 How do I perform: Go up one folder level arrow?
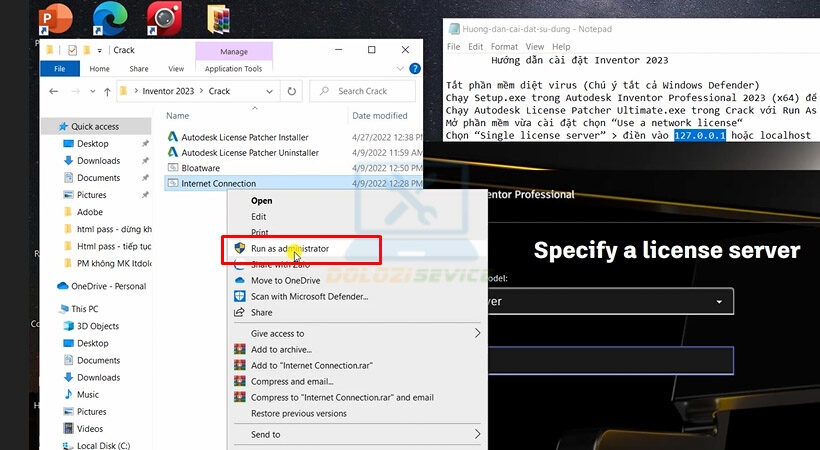click(x=107, y=92)
